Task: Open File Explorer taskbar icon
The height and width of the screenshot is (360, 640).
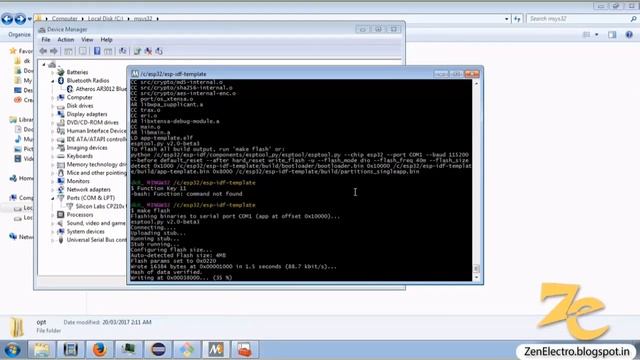Action: coord(41,350)
